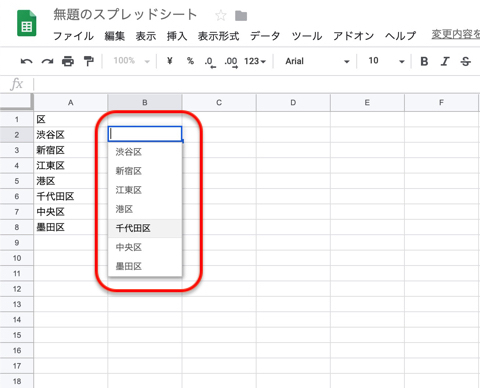
Task: Format as percent
Action: pyautogui.click(x=190, y=61)
